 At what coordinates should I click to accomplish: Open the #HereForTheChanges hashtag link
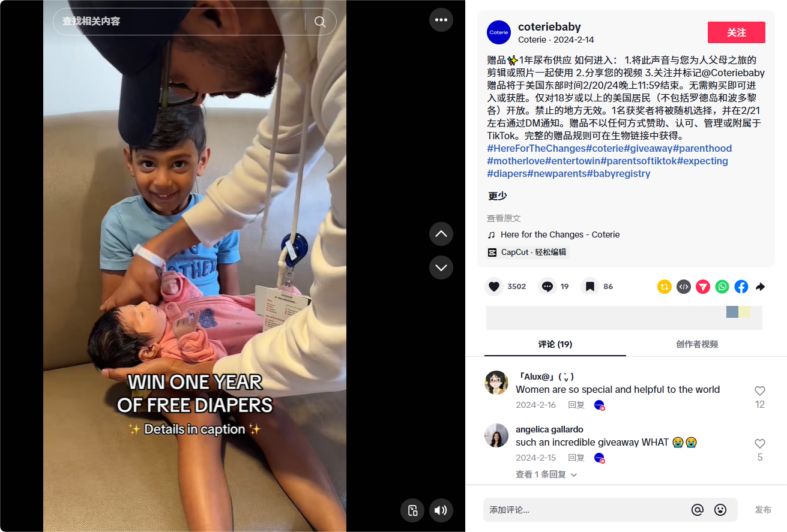[x=536, y=148]
